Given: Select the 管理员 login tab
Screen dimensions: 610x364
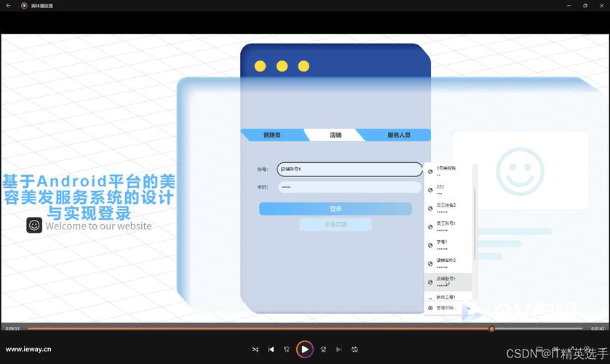Looking at the screenshot, I should point(272,135).
